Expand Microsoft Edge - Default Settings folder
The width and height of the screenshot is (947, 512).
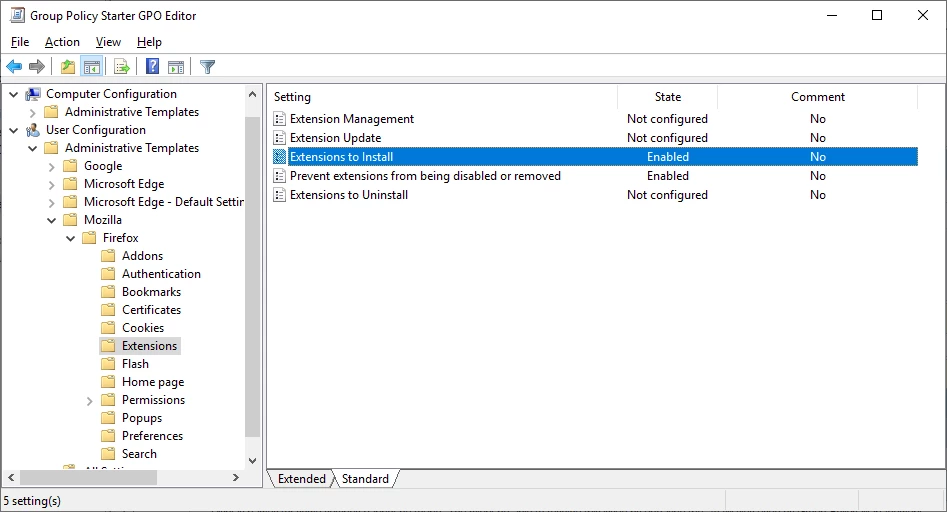pyautogui.click(x=51, y=203)
